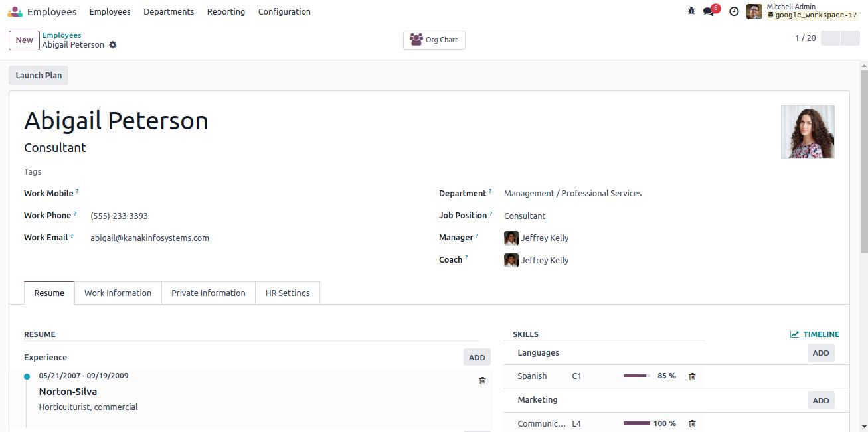Click the L4 skill level

tap(576, 423)
